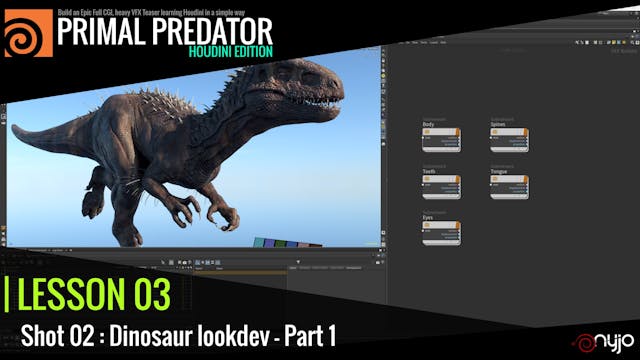Select the Body material node
The height and width of the screenshot is (360, 640).
441,140
